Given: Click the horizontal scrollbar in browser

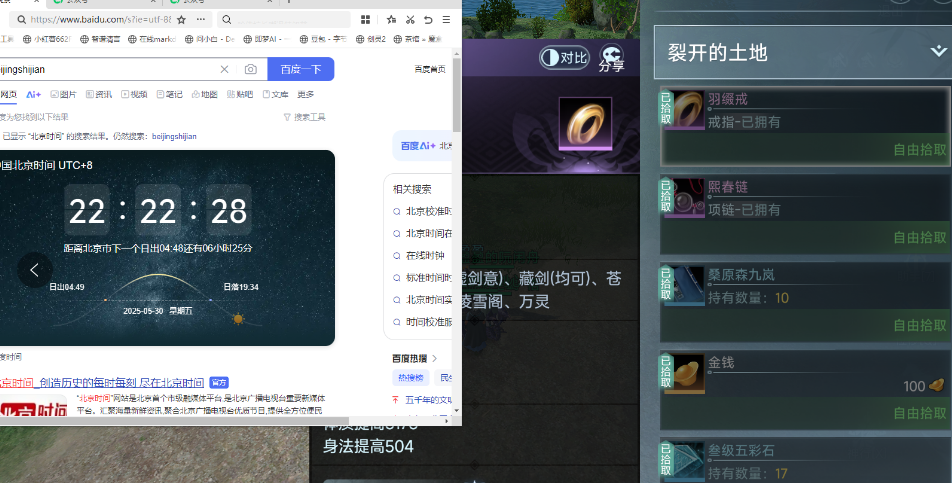Looking at the screenshot, I should (175, 420).
